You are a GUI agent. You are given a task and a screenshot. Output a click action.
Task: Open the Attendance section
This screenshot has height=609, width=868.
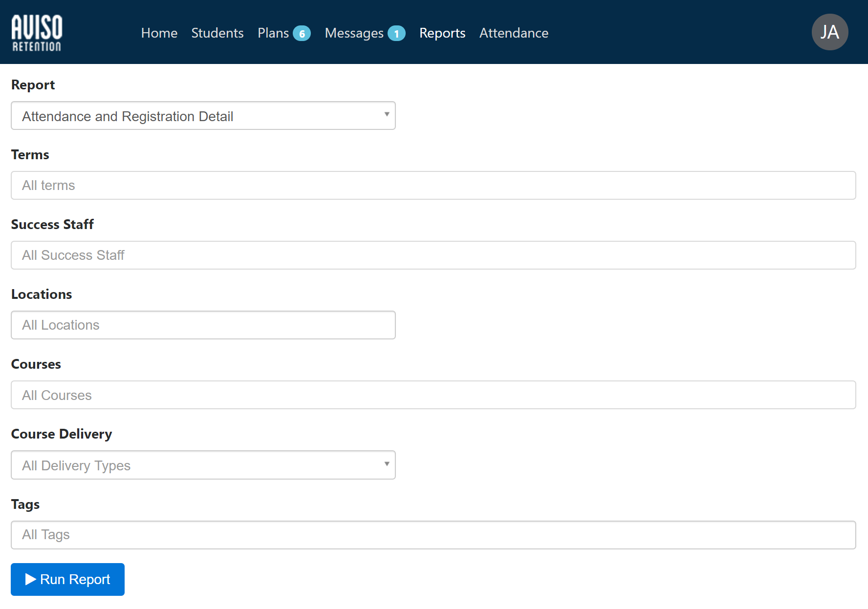514,33
